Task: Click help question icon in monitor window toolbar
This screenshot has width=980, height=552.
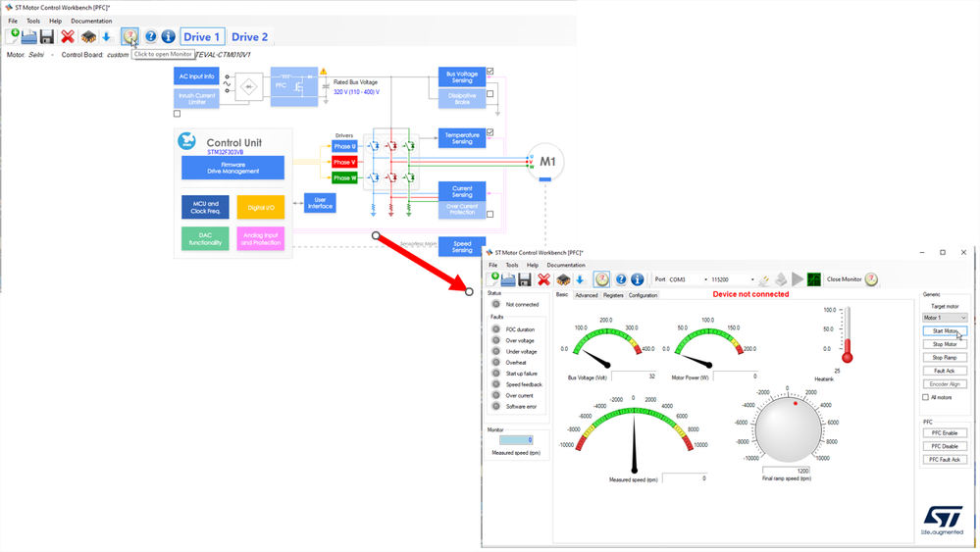Action: tap(621, 279)
